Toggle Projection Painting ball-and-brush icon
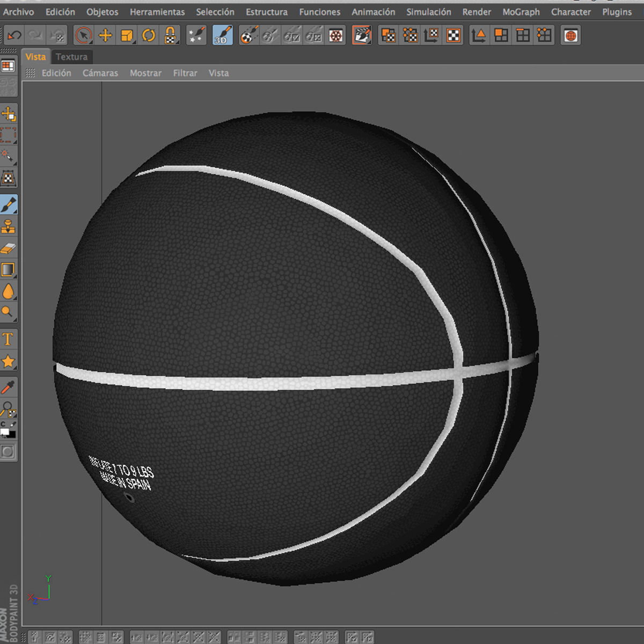Viewport: 644px width, 644px height. (248, 35)
